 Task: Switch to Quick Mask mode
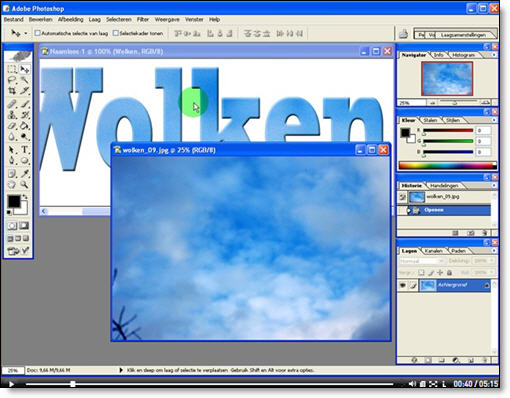pos(24,226)
